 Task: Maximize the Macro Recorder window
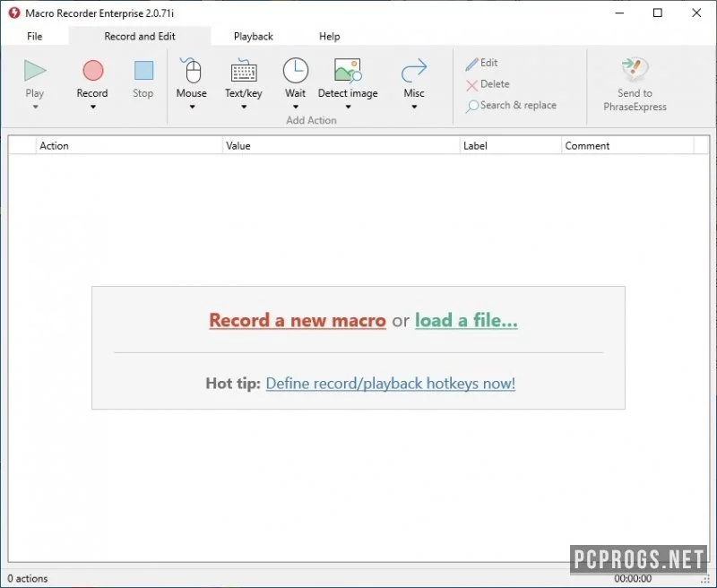(x=658, y=13)
